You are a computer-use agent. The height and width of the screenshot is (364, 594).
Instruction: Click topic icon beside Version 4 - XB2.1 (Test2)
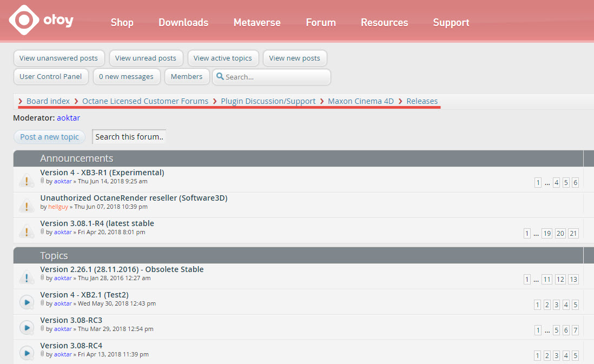27,303
